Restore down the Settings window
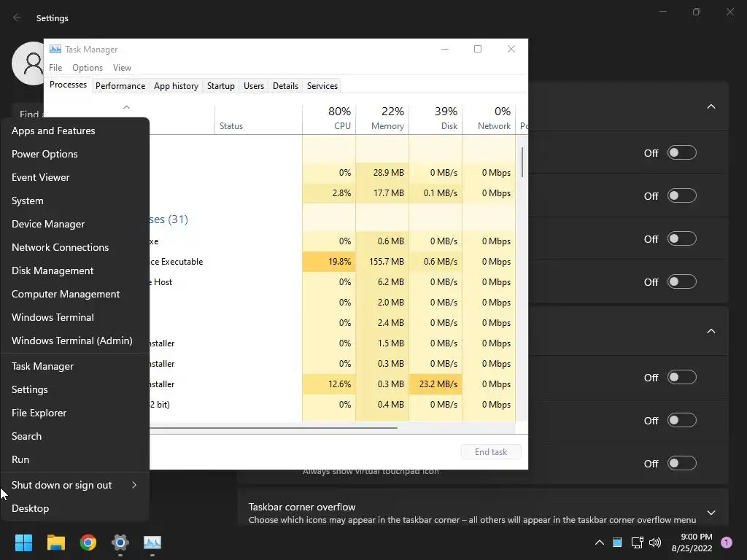Viewport: 747px width, 560px height. click(x=697, y=12)
